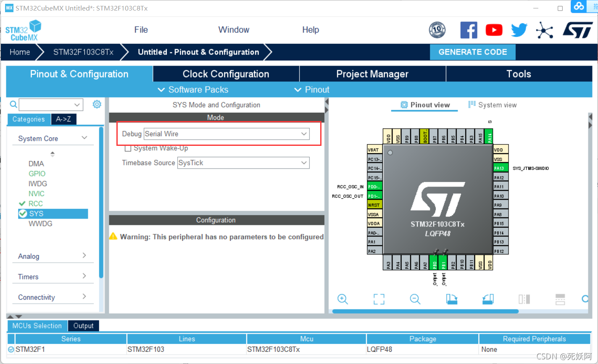Switch to the Clock Configuration tab
The height and width of the screenshot is (364, 598).
[226, 74]
